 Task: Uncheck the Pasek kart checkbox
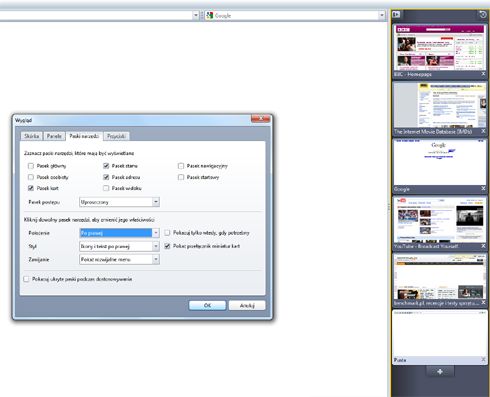[x=31, y=188]
